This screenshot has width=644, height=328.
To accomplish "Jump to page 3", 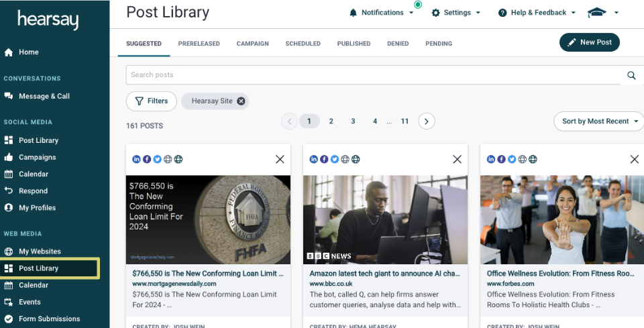I will tap(353, 121).
